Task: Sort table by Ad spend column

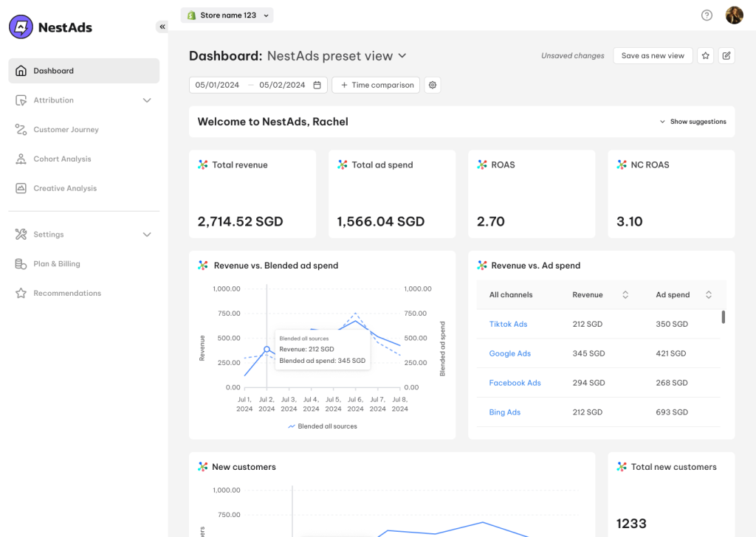Action: [x=709, y=295]
